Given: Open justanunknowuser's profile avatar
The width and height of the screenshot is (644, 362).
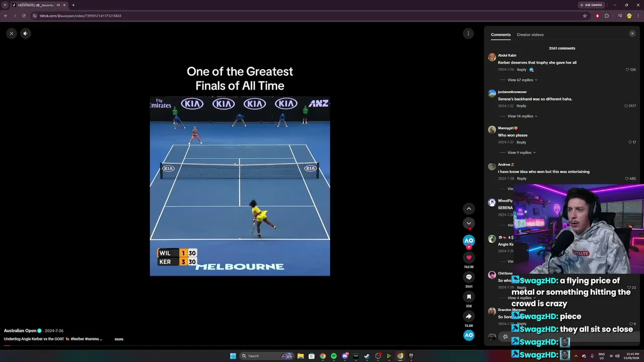Looking at the screenshot, I should click(492, 94).
